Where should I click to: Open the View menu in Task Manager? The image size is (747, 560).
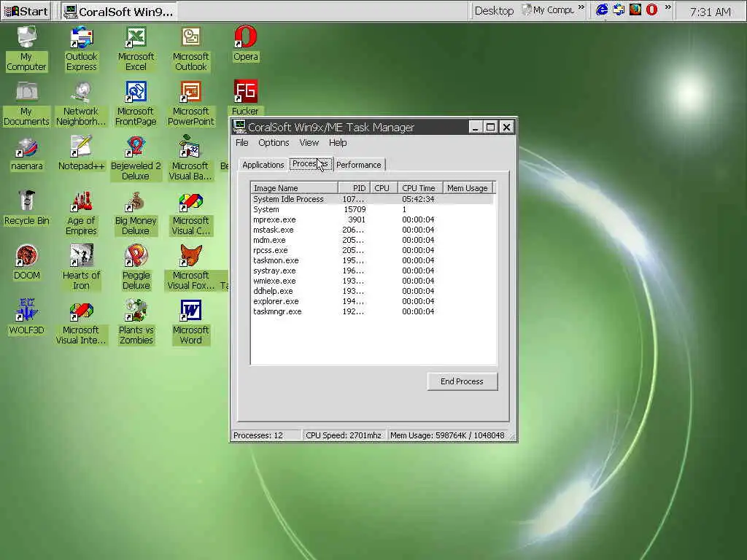tap(309, 143)
